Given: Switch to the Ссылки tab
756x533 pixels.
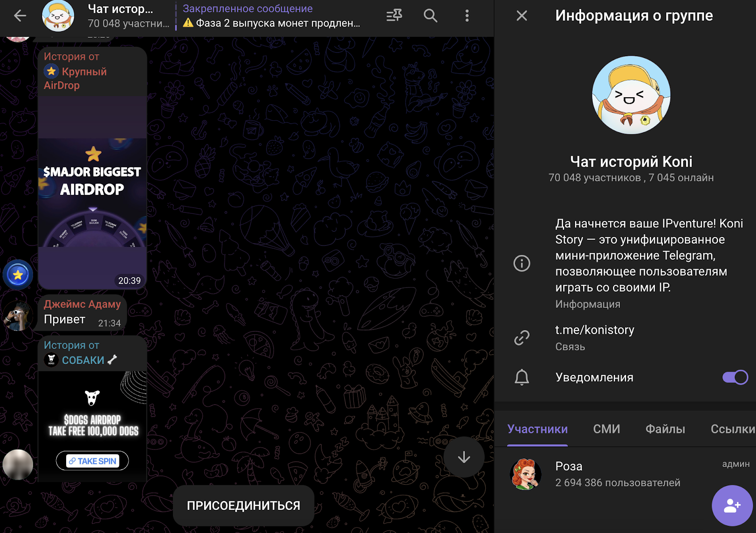Looking at the screenshot, I should (733, 429).
